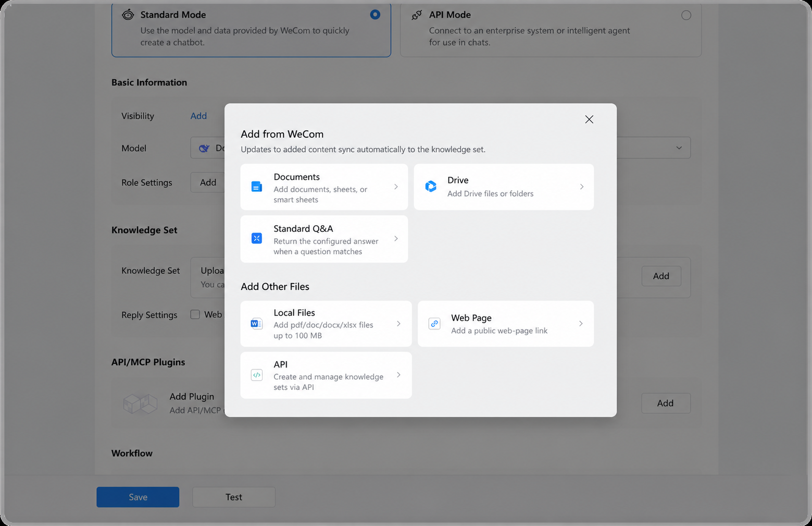
Task: Open the Standard Q&A option title
Action: point(303,228)
